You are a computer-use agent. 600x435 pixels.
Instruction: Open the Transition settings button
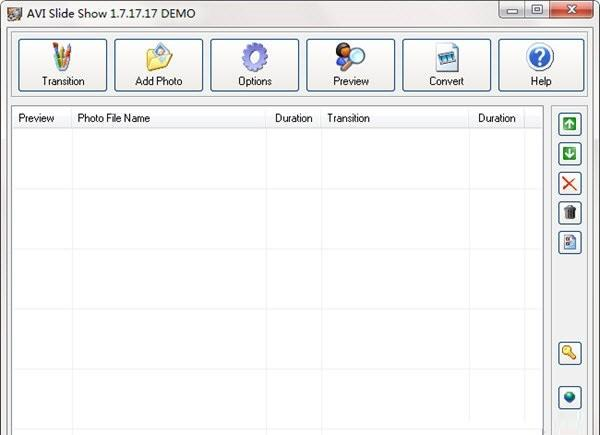(x=63, y=65)
